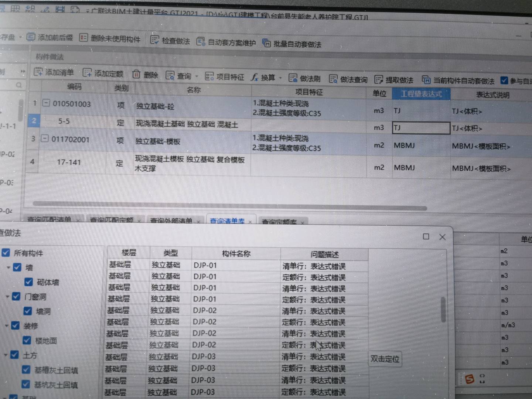Click the vertical scrollbar in 检查做法 list
The width and height of the screenshot is (532, 399).
tap(443, 310)
